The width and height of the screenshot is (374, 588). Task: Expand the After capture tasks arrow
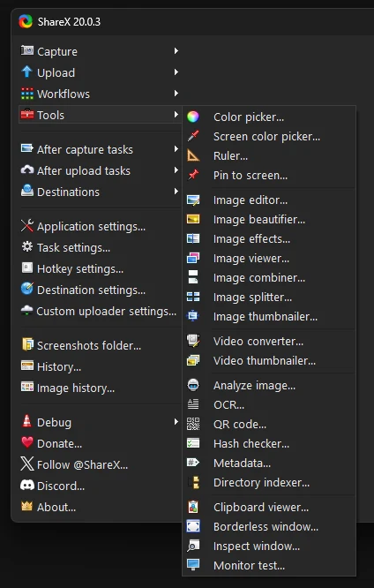[176, 149]
